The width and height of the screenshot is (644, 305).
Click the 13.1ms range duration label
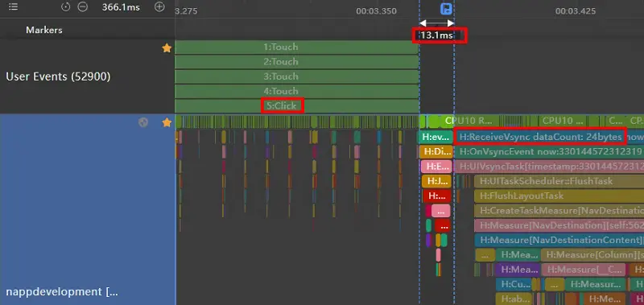click(x=436, y=35)
